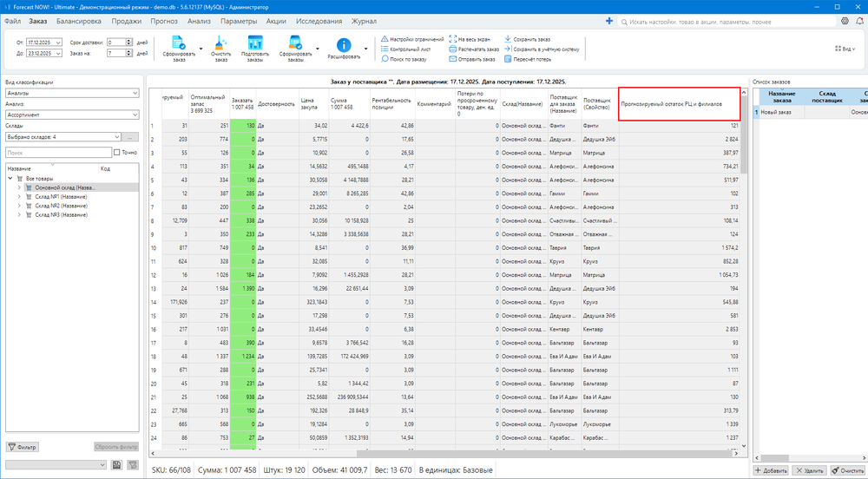The width and height of the screenshot is (868, 479).
Task: Switch to the Прогноз tab
Action: [x=163, y=19]
